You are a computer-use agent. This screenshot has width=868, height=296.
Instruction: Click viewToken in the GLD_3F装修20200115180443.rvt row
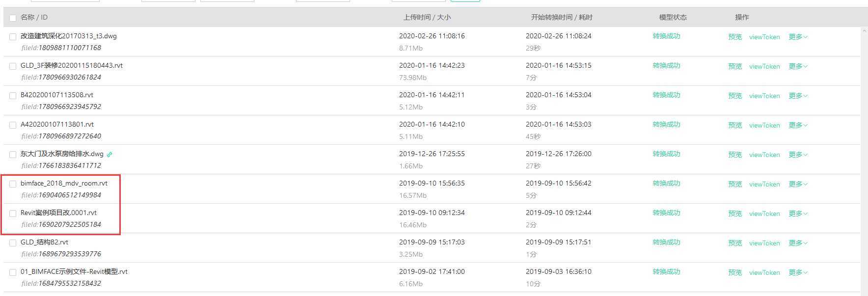click(764, 66)
